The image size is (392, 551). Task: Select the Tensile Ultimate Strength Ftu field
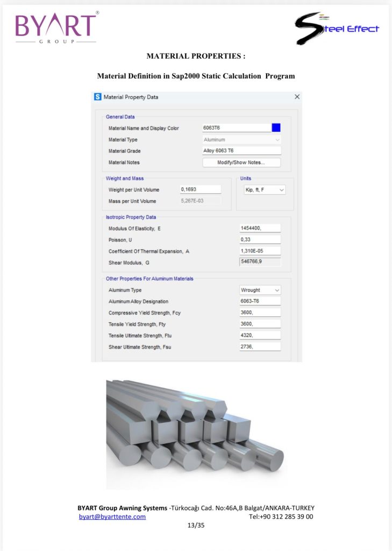[260, 335]
